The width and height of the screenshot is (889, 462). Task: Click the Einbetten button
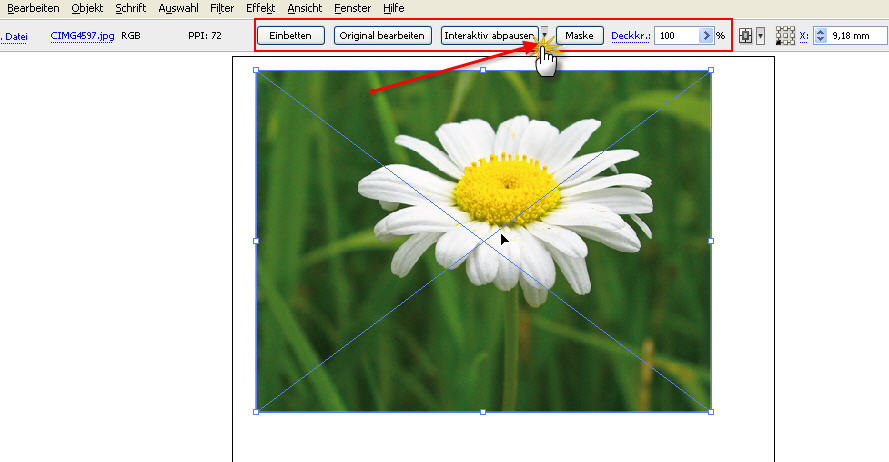291,36
